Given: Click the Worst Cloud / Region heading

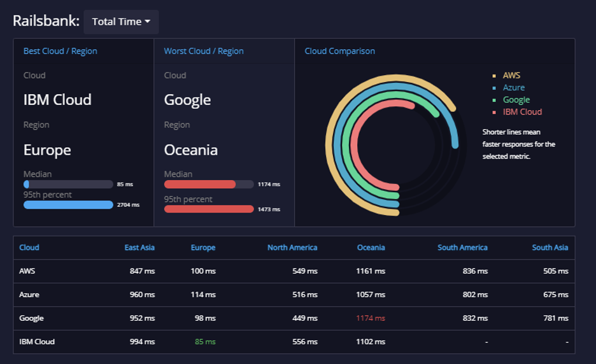Looking at the screenshot, I should tap(204, 52).
